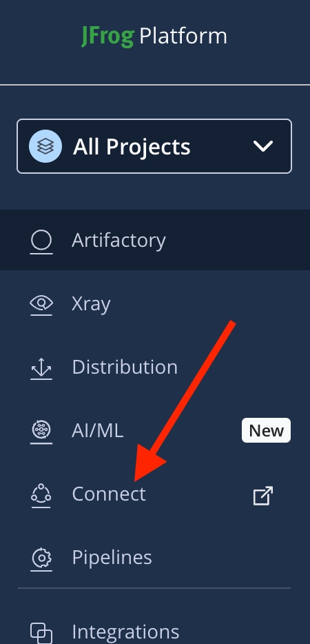Click the Artifactory circle icon
Image resolution: width=310 pixels, height=644 pixels.
[x=41, y=241]
